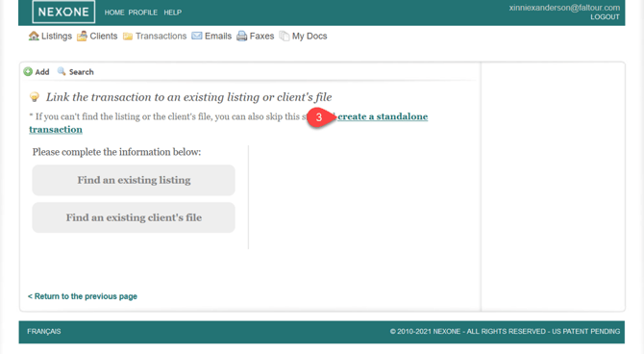Click the Search magnifier icon
644x354 pixels.
click(x=62, y=71)
